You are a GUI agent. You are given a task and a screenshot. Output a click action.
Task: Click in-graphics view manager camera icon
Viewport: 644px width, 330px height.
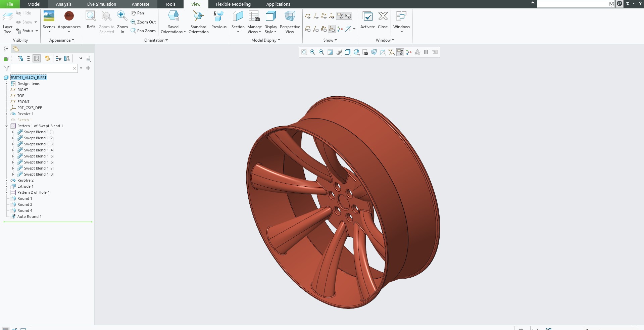365,52
